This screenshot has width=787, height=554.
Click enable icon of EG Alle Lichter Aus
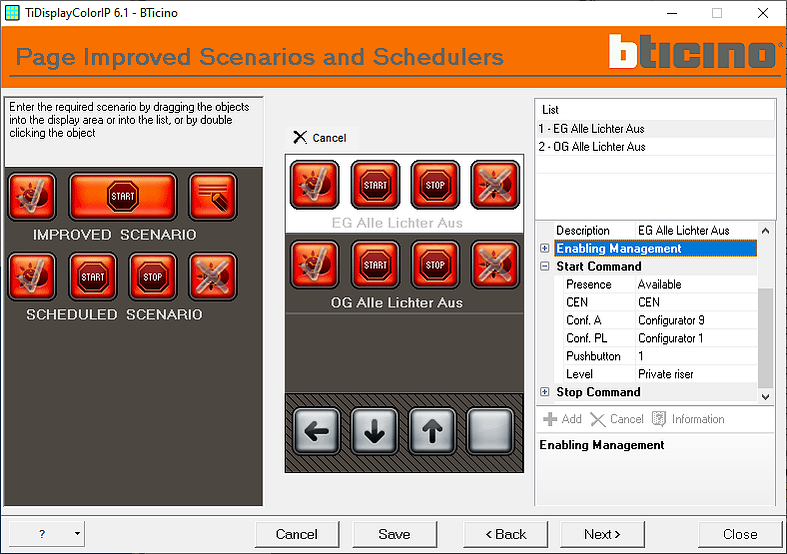coord(315,185)
